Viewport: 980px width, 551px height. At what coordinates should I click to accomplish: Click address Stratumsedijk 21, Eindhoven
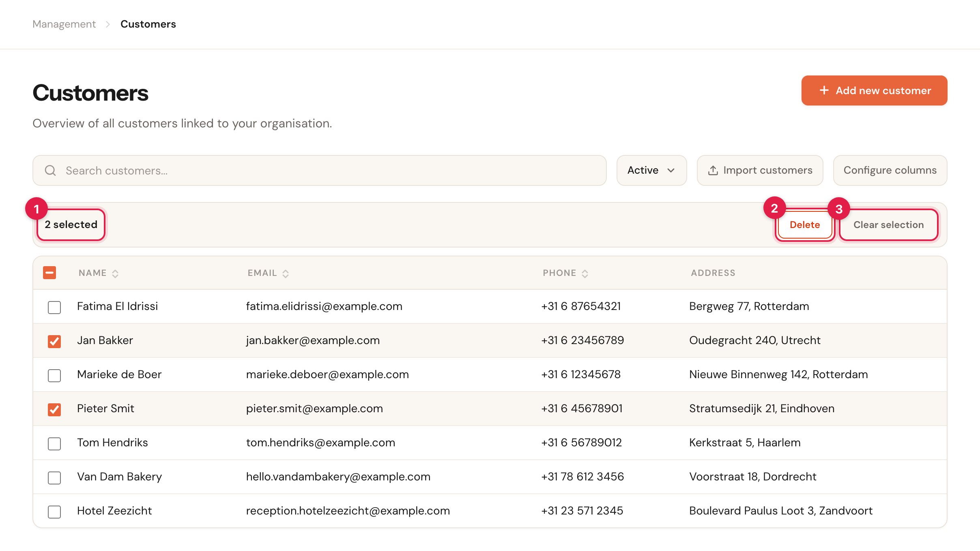click(x=762, y=409)
